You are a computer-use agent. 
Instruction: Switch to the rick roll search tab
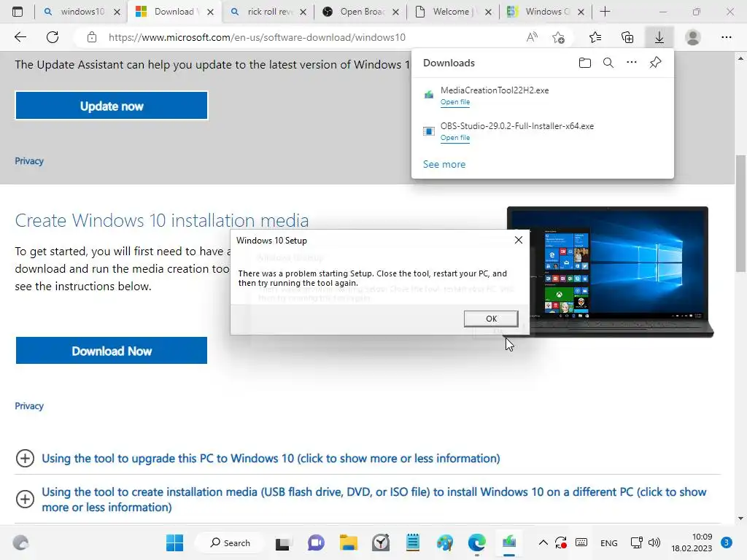(x=268, y=12)
